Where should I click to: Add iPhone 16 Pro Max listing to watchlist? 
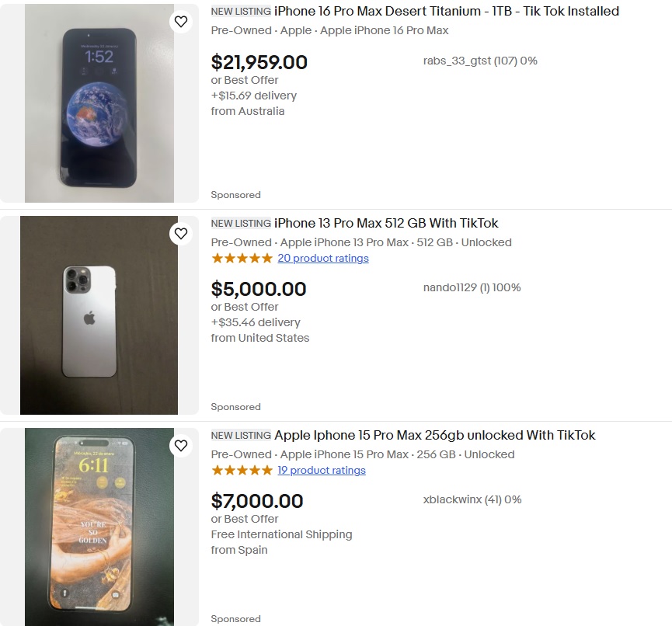181,22
